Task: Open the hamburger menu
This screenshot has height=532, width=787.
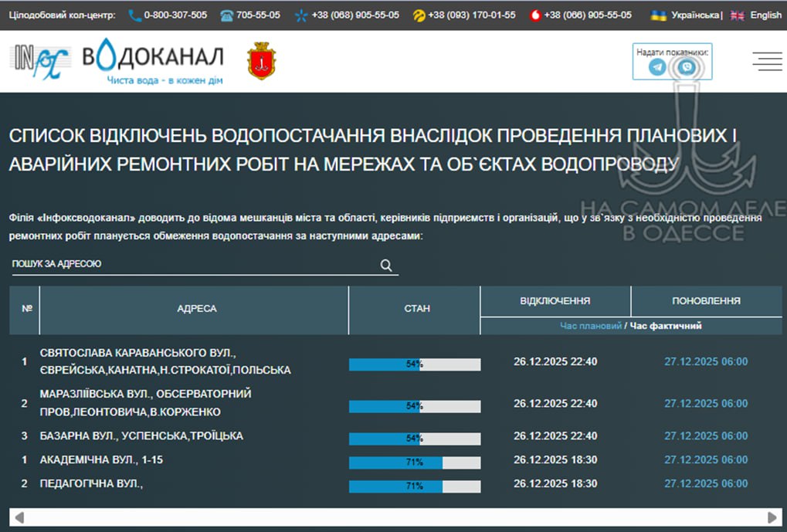Action: tap(767, 62)
